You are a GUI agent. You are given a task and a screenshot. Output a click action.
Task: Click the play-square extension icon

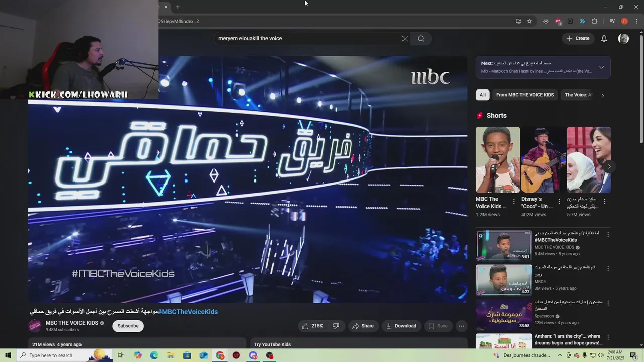[570, 21]
